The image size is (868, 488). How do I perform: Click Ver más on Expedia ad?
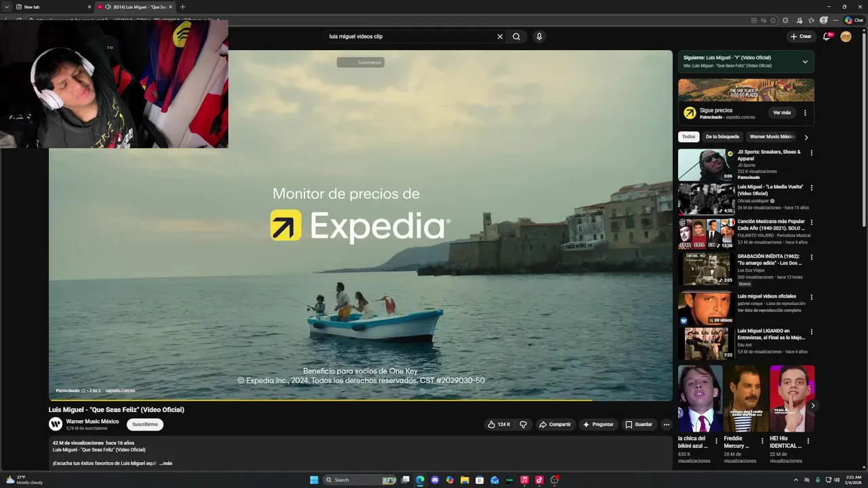[x=782, y=113]
